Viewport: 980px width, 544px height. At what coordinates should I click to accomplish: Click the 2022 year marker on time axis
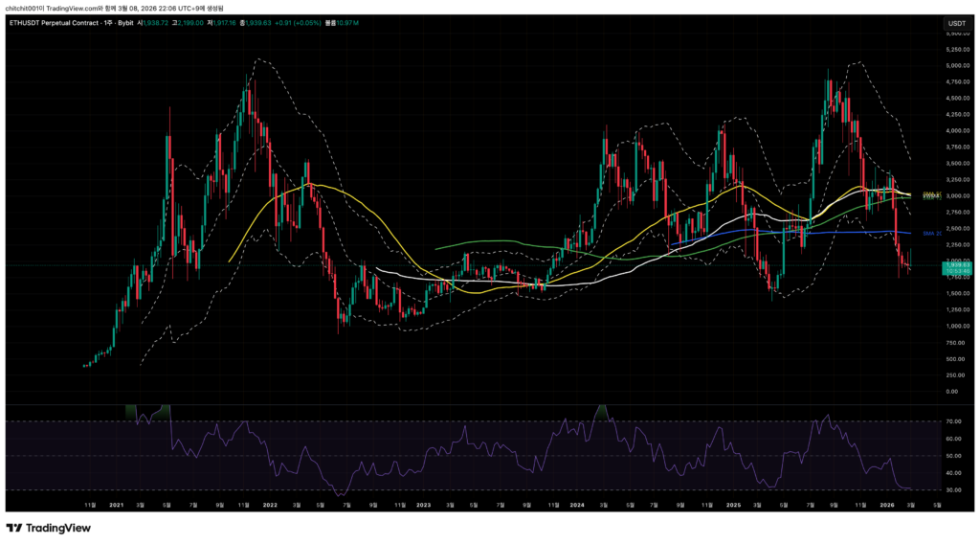point(270,503)
